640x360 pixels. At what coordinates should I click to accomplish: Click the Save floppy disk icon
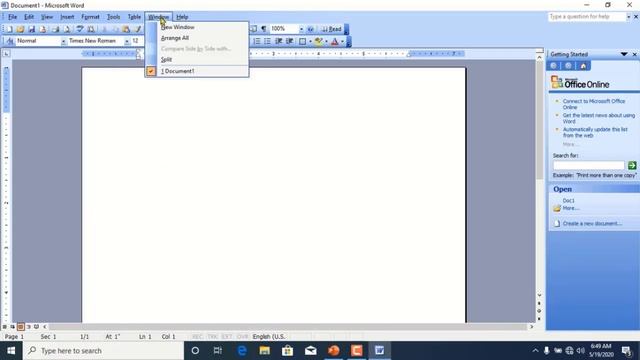[31, 29]
